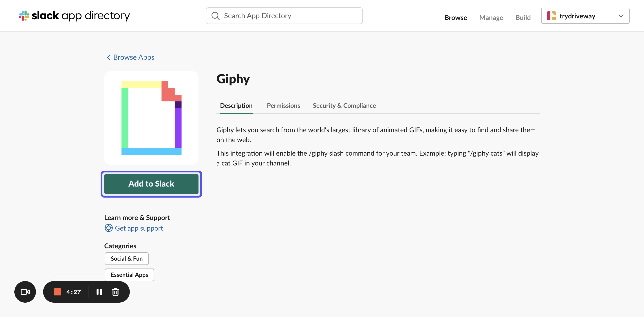Image resolution: width=644 pixels, height=317 pixels.
Task: Switch to Security & Compliance tab
Action: point(344,106)
